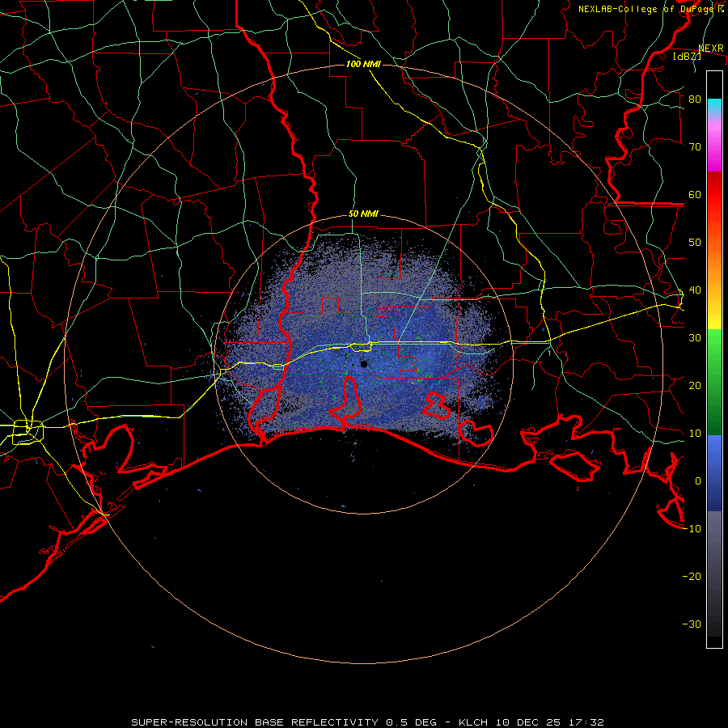Viewport: 728px width, 728px height.
Task: Click the 20 value on the dBZ scale
Action: tap(695, 385)
